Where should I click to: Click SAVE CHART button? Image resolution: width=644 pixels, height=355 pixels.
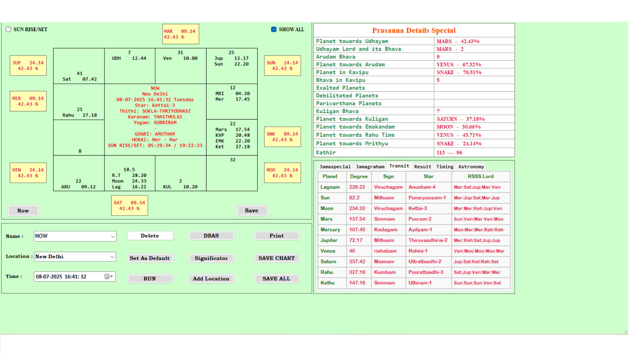pyautogui.click(x=277, y=258)
